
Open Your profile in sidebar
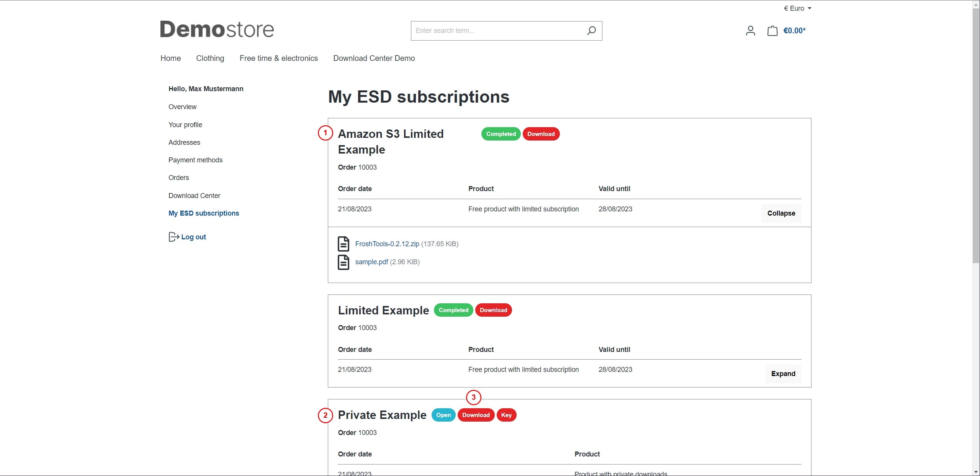(185, 125)
